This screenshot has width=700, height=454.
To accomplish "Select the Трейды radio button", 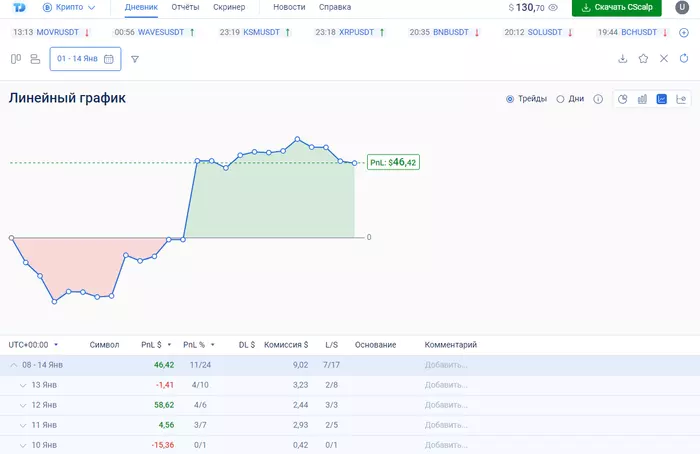I will (510, 99).
